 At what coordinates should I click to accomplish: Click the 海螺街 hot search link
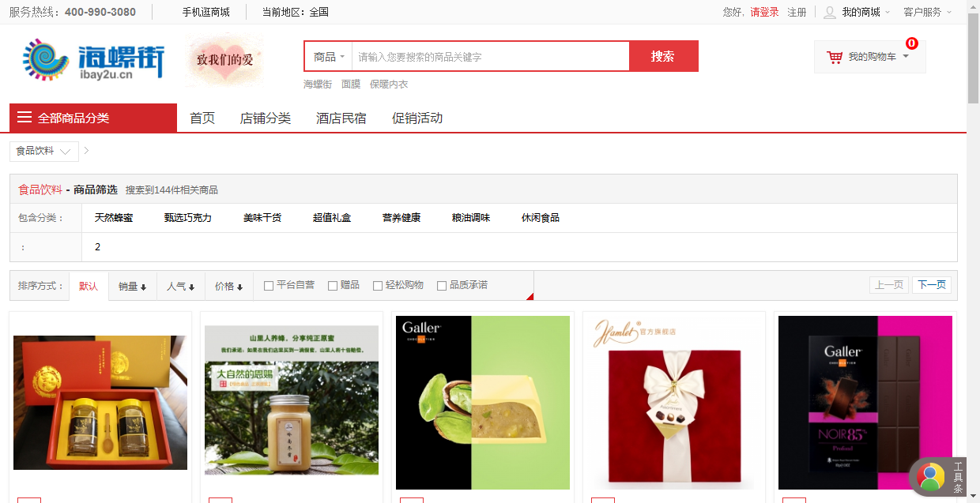click(318, 84)
